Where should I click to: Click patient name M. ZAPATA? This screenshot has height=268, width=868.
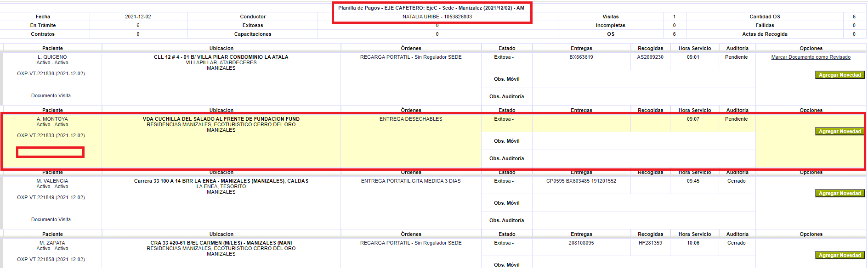[52, 243]
